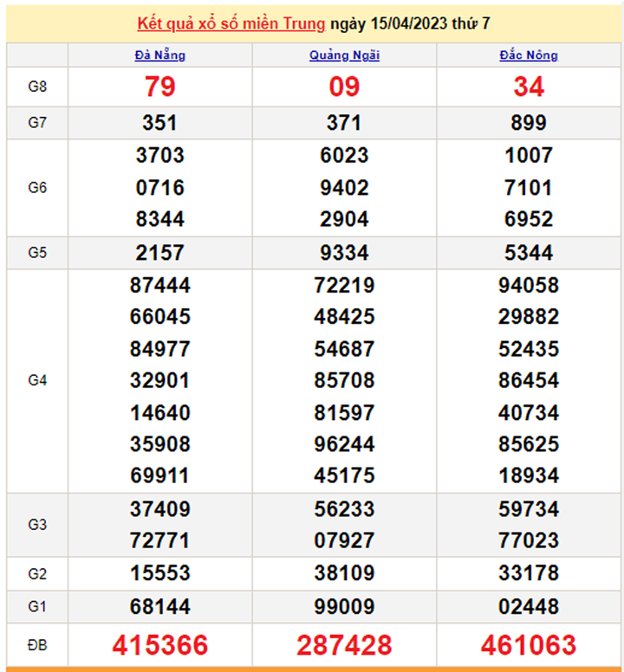Select the G4 row label cell
Screen dimensions: 624x672
click(x=37, y=380)
